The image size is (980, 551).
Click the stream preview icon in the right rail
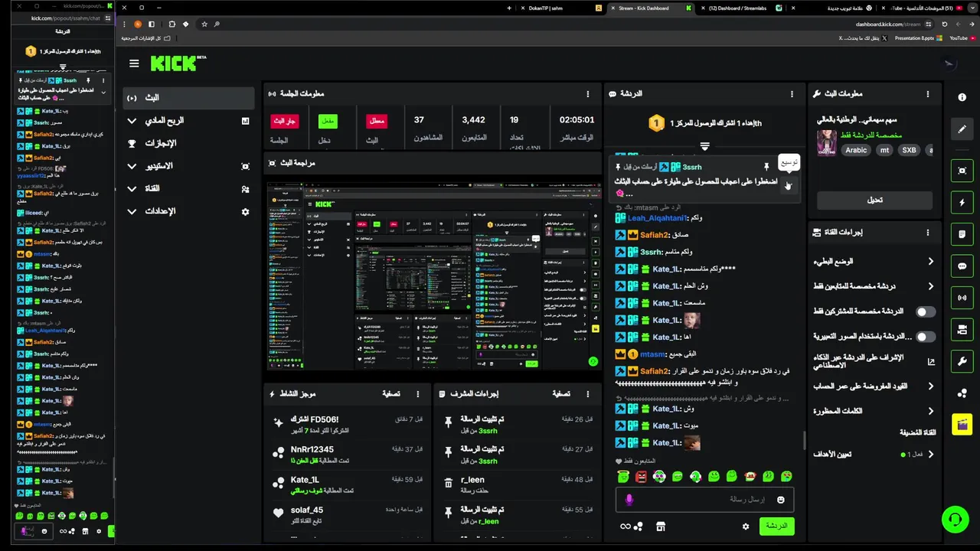point(962,170)
